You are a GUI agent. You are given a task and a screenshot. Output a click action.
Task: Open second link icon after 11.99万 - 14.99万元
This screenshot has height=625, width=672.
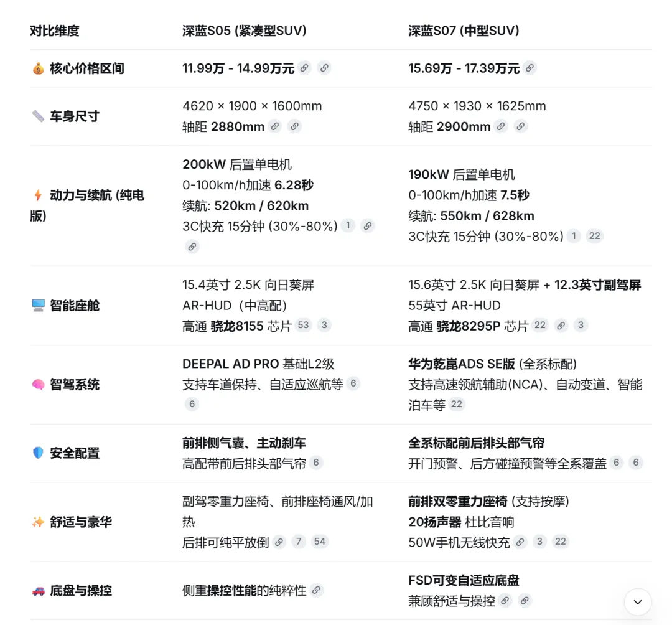324,68
